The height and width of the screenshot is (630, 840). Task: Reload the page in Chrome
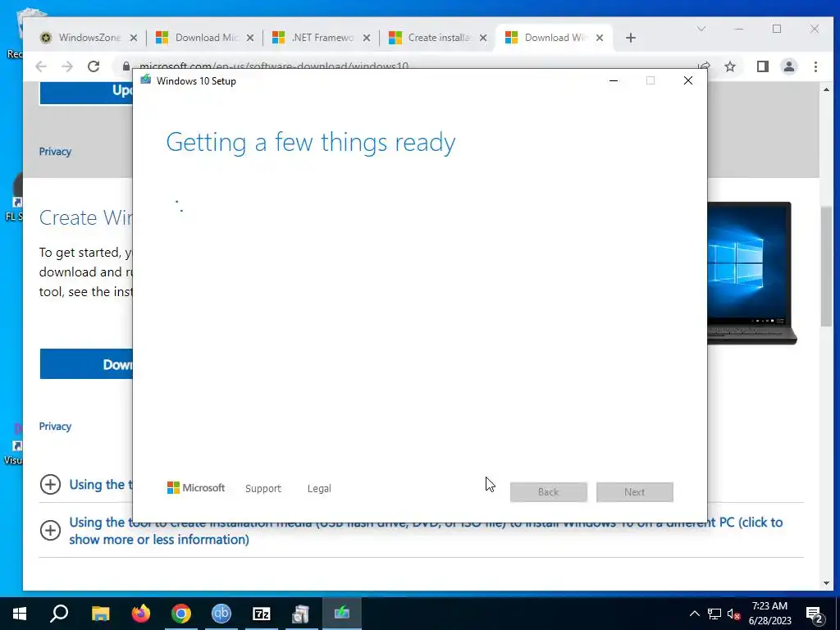coord(94,66)
